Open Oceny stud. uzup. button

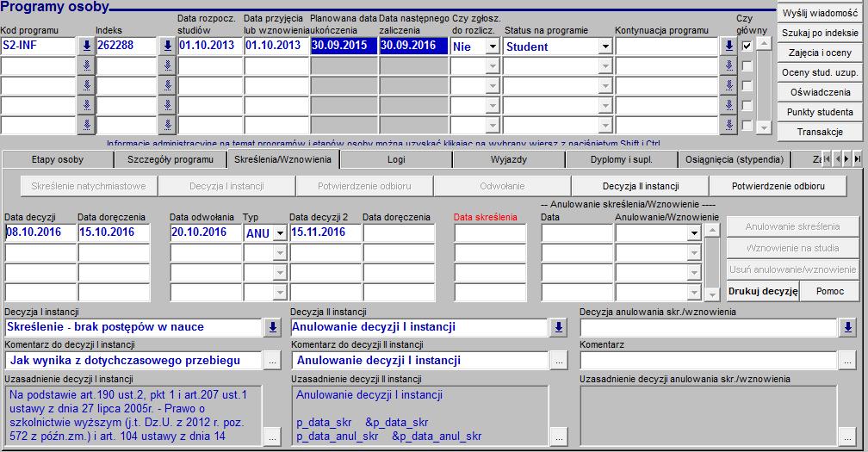(820, 72)
